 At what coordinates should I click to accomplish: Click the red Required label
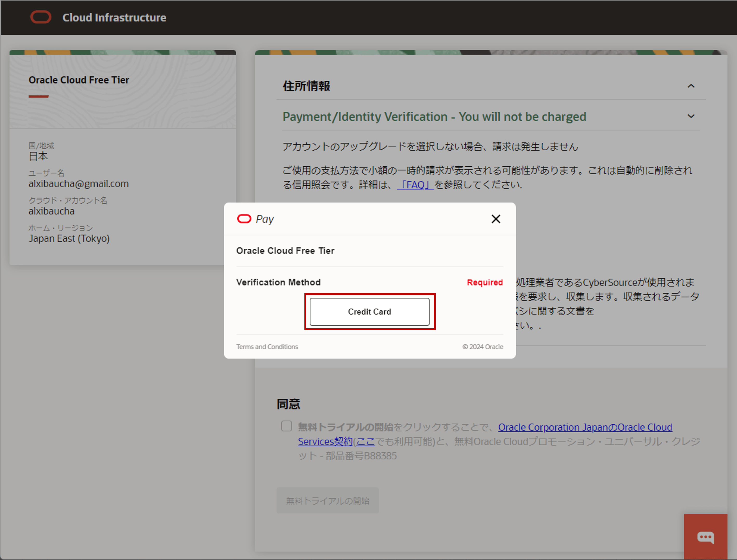pos(485,282)
